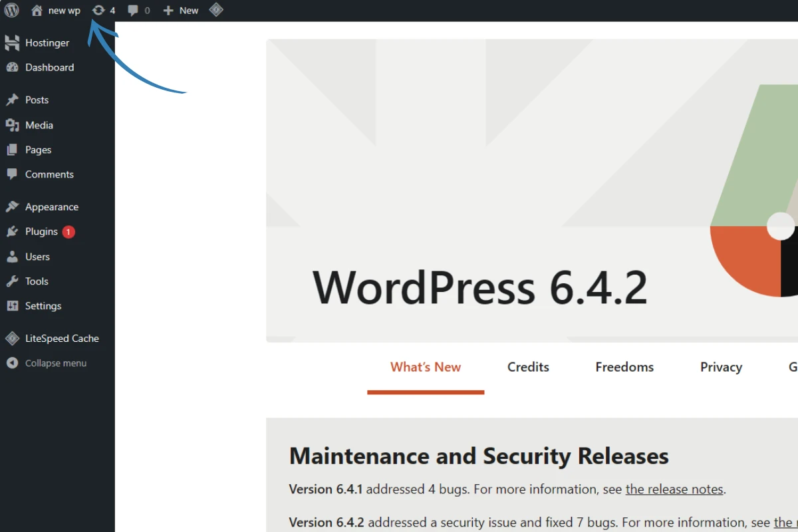Click the plus icon next to New

(168, 11)
